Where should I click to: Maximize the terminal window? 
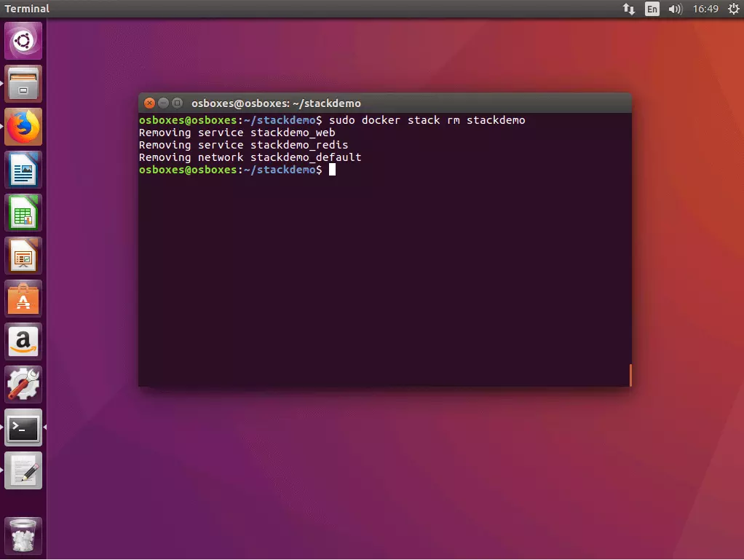[177, 103]
